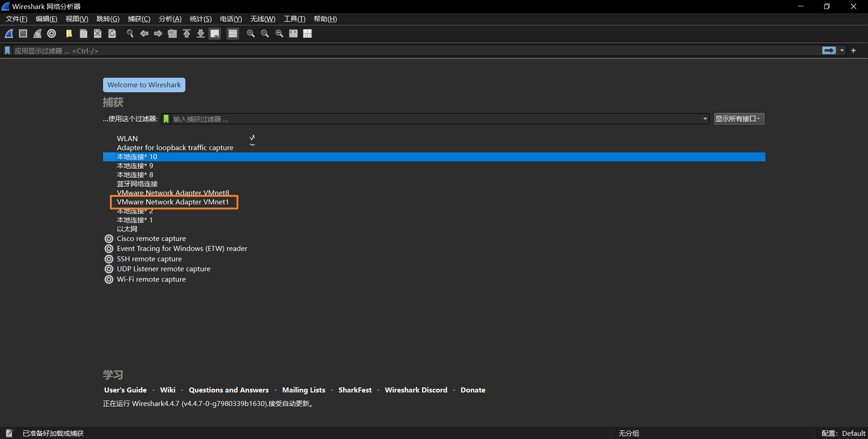Viewport: 868px width, 439px height.
Task: Click the find packet magnifier icon
Action: [x=130, y=33]
